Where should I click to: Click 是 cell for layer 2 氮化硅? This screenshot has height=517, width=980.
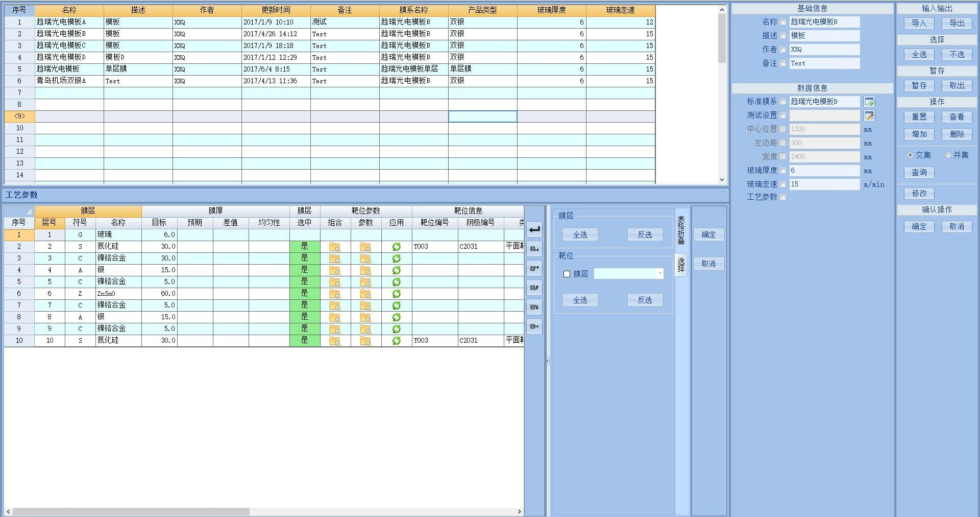(305, 247)
